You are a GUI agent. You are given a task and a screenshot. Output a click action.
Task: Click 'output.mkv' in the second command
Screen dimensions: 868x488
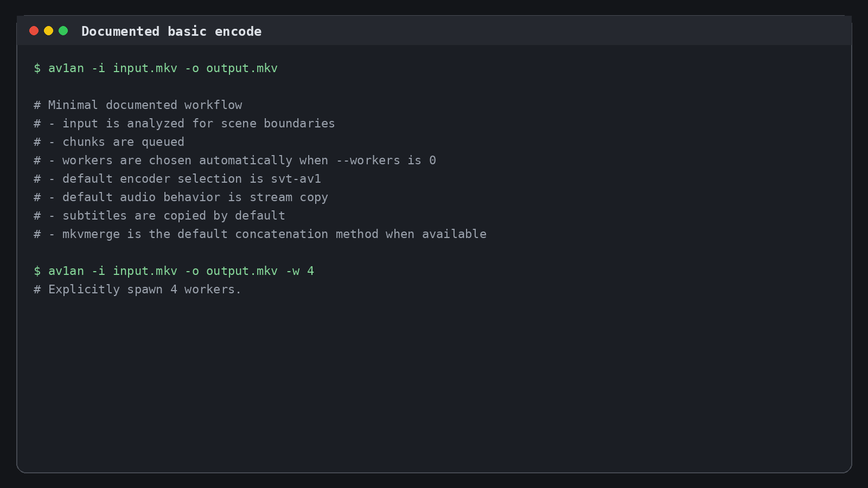point(242,271)
